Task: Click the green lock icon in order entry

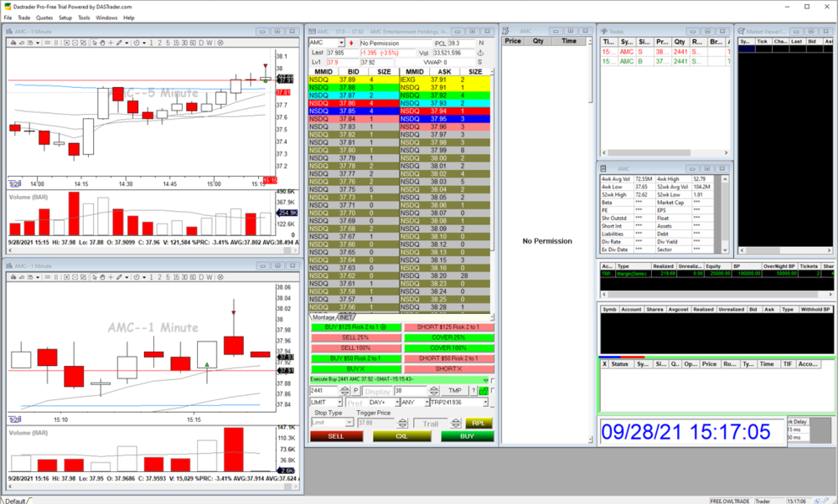Action: (x=484, y=390)
